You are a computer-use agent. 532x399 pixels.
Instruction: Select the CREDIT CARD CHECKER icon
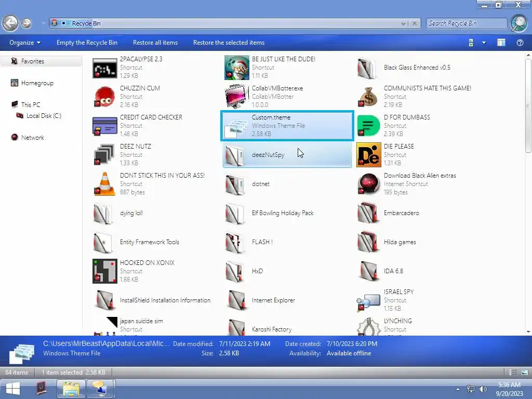tap(105, 126)
